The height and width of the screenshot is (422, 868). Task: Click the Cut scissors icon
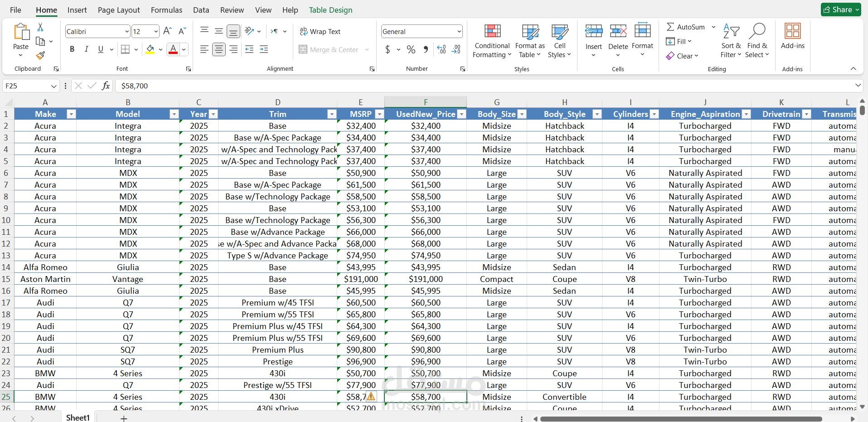click(x=40, y=27)
